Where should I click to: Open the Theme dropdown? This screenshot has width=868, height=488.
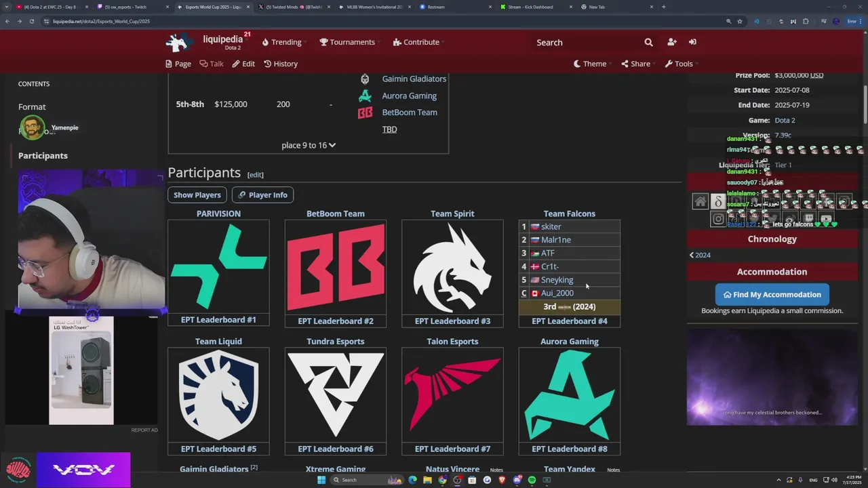(x=591, y=64)
